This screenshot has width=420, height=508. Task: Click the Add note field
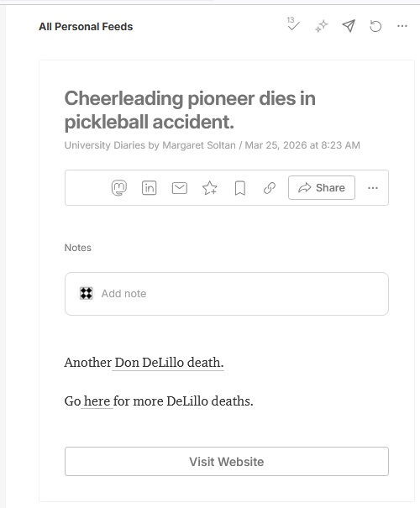pos(227,294)
